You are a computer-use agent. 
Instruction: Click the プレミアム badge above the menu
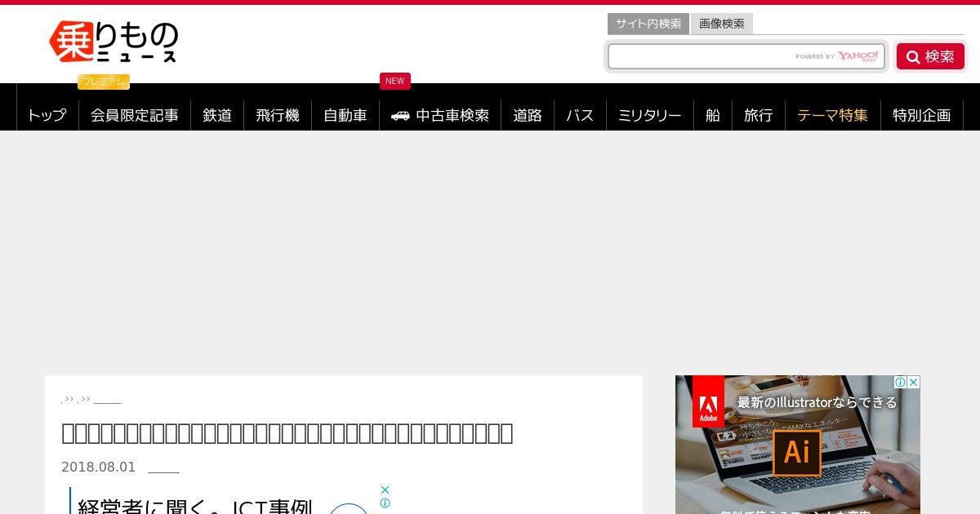click(x=104, y=82)
